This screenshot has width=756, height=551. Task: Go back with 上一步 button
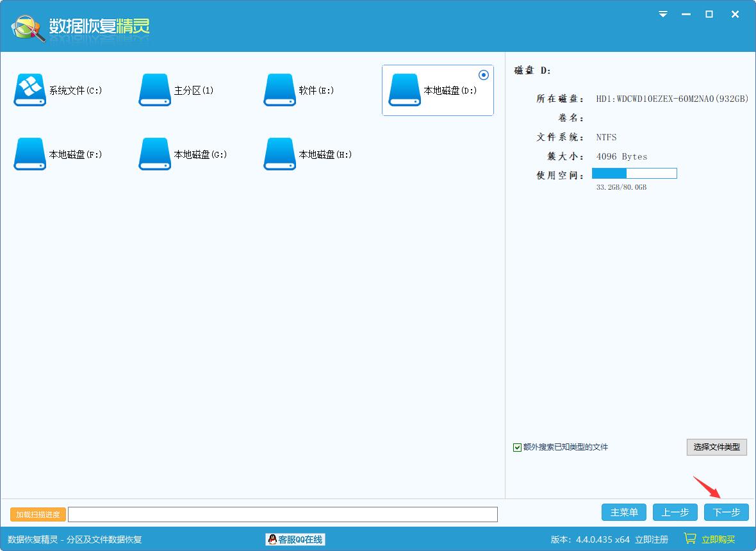pos(675,513)
